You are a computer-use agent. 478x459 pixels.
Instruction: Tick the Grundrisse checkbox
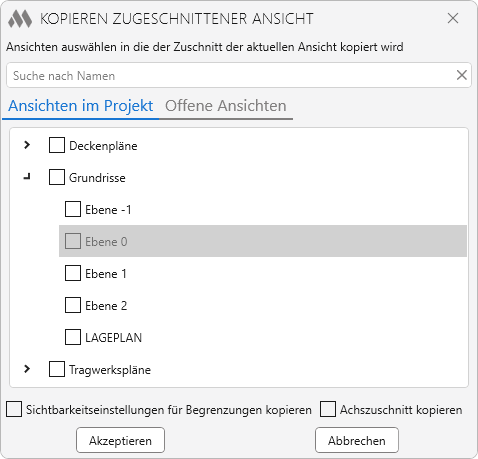pyautogui.click(x=57, y=177)
